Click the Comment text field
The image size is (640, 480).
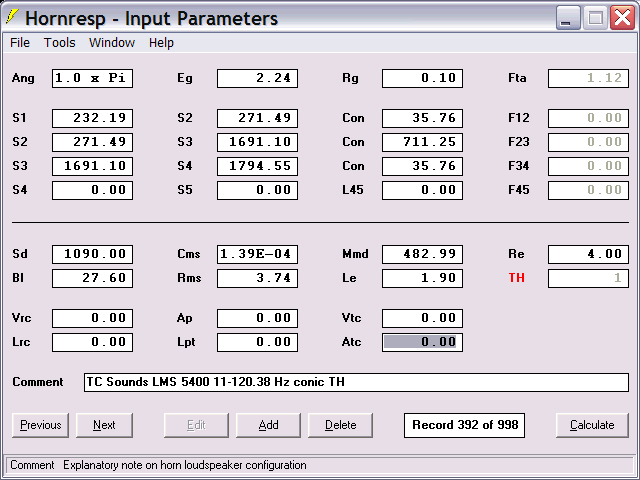[356, 382]
